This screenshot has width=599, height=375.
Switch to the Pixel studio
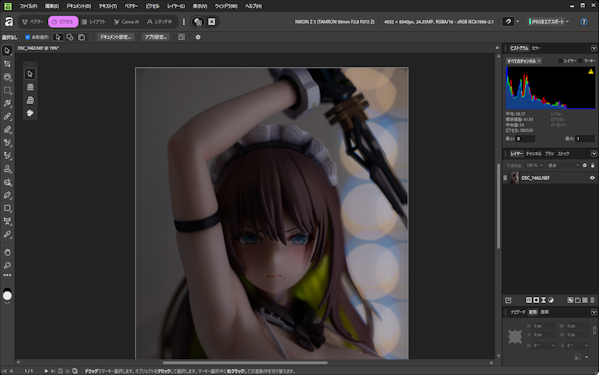coord(63,22)
